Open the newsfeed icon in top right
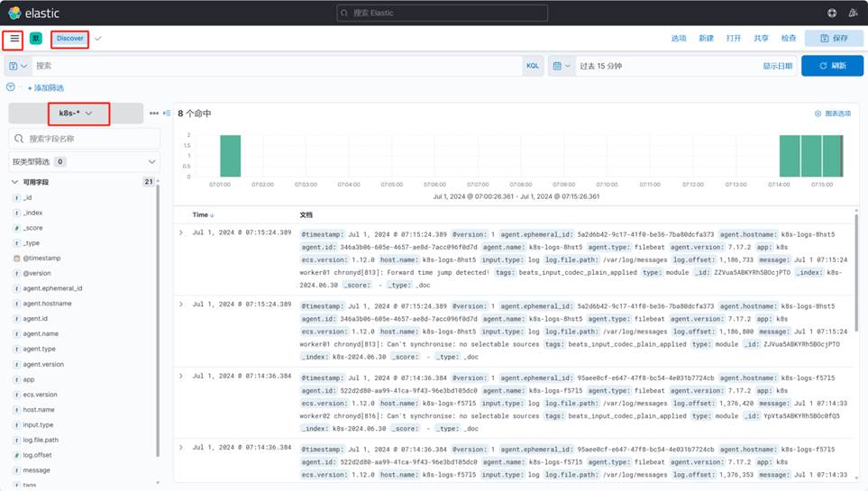 click(x=853, y=13)
